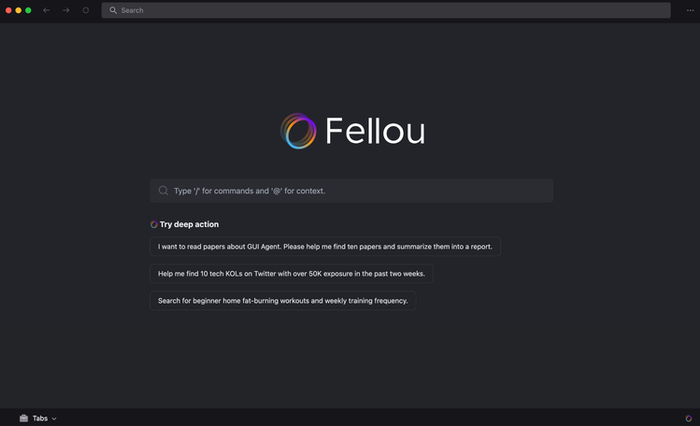Click the search icon inside the command box
This screenshot has width=700, height=426.
[163, 191]
